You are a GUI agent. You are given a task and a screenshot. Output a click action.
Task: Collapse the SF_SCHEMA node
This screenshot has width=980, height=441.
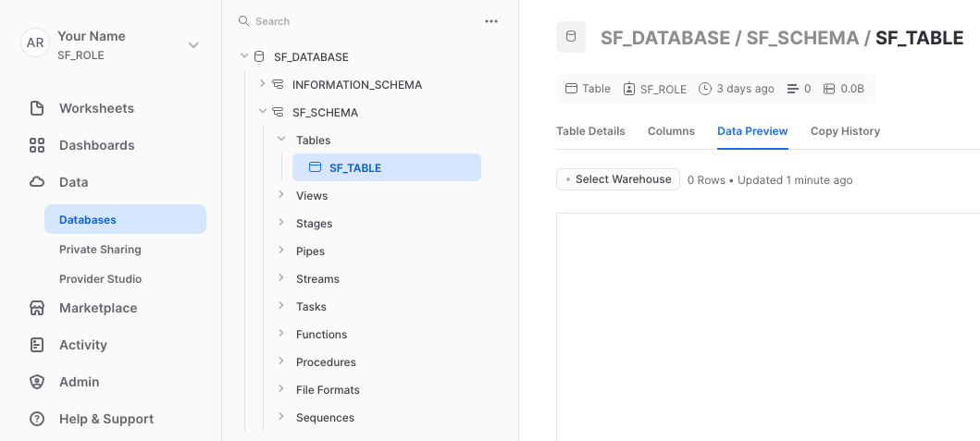pos(263,112)
